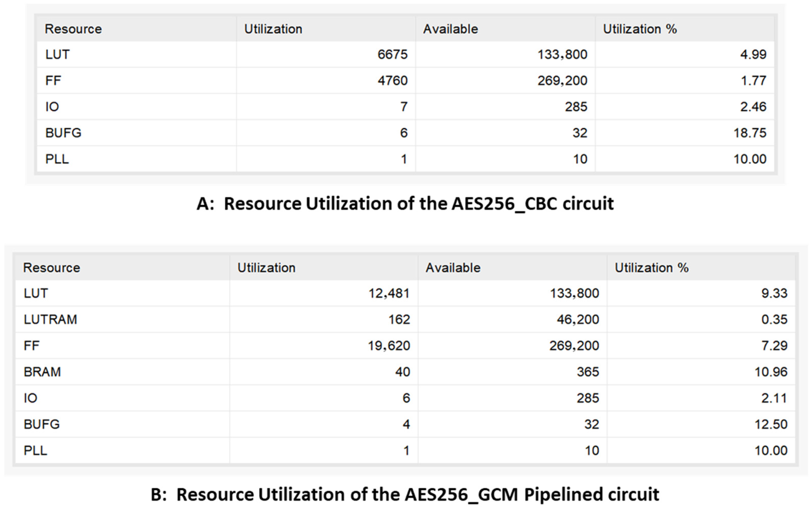Click the Utilization % header in table A
Image resolution: width=812 pixels, height=508 pixels.
pos(640,29)
